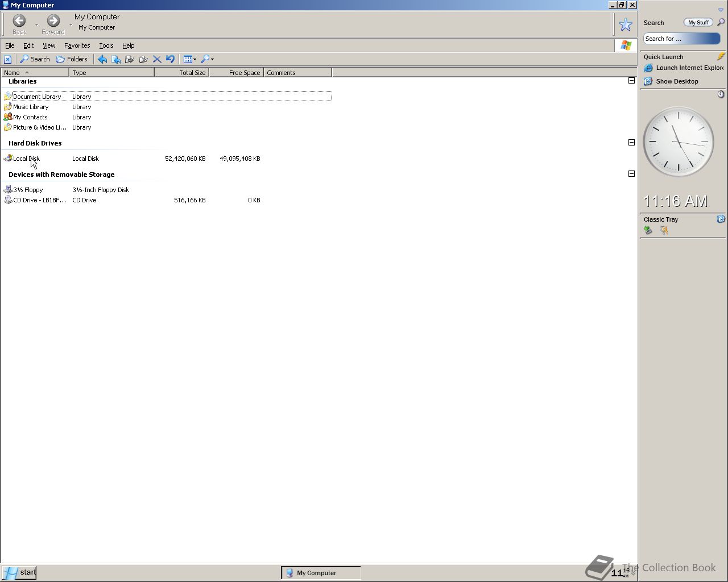The height and width of the screenshot is (582, 728).
Task: Select the 3½ Floppy drive icon
Action: tap(8, 190)
